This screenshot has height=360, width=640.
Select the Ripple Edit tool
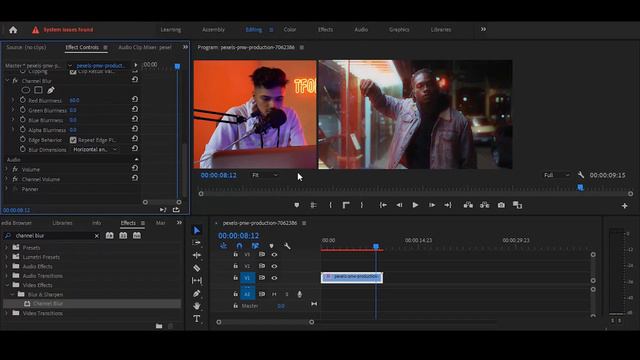click(x=197, y=255)
